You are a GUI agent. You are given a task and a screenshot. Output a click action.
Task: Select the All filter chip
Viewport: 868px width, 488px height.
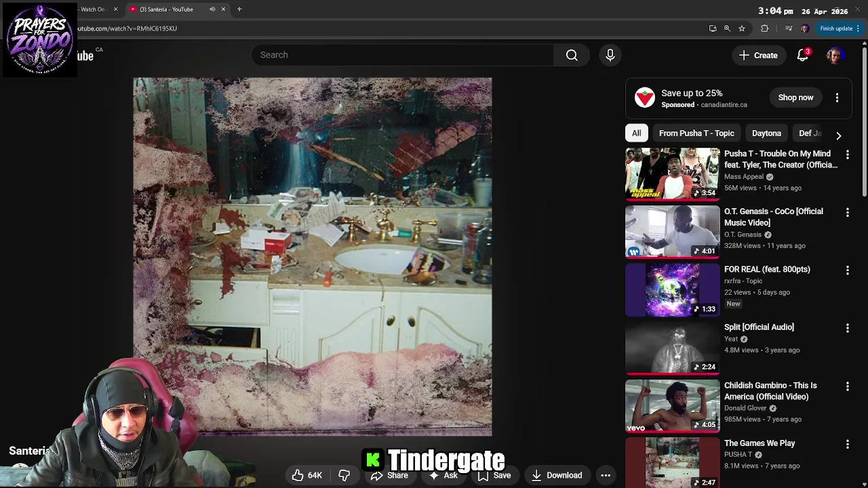point(636,134)
